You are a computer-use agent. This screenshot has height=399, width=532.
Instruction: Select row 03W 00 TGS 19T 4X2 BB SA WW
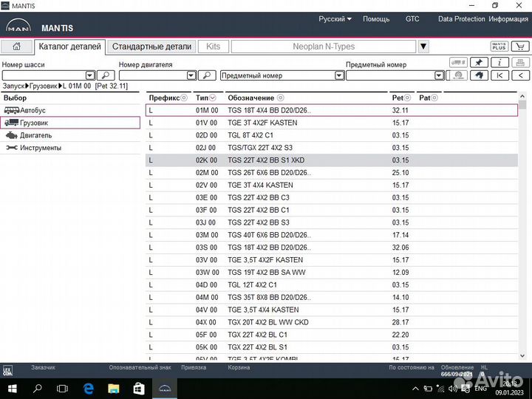[x=332, y=273]
